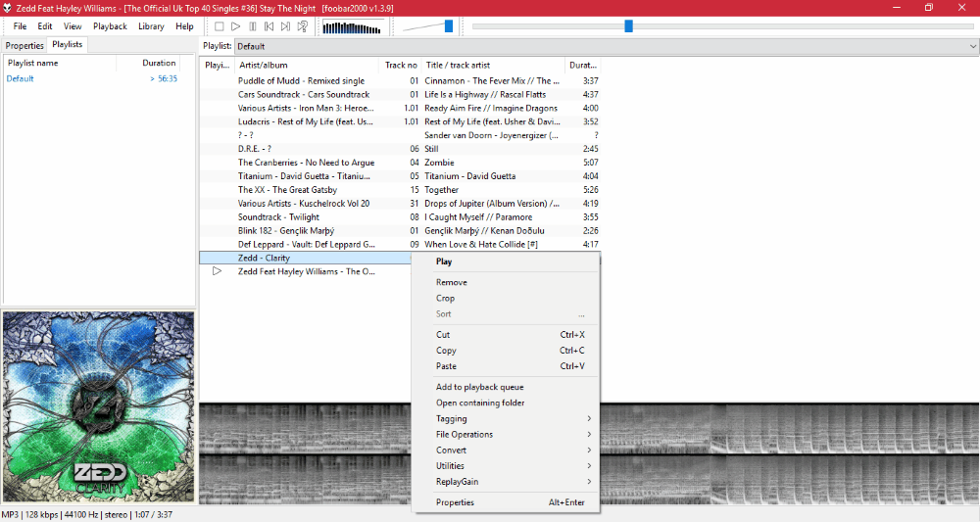Go to previous track using toolbar icon
Viewport: 980px width, 522px height.
[x=269, y=26]
